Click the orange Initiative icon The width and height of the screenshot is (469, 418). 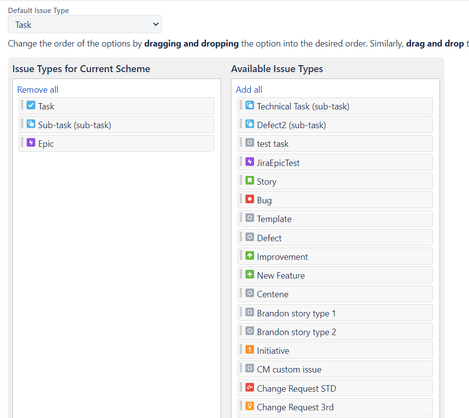coord(250,349)
